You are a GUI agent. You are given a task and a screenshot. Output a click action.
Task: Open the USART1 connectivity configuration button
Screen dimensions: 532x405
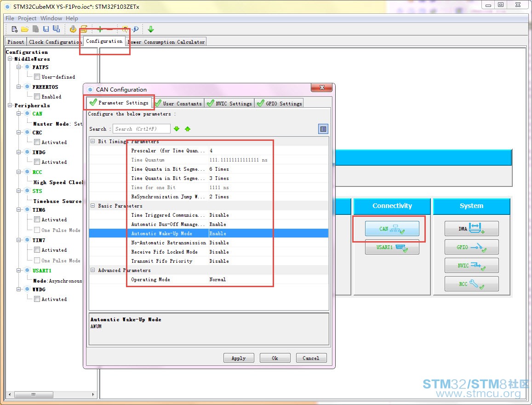click(392, 247)
